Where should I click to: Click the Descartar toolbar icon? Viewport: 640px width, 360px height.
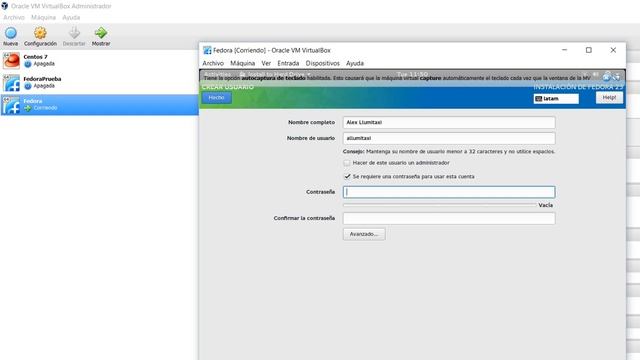point(74,33)
